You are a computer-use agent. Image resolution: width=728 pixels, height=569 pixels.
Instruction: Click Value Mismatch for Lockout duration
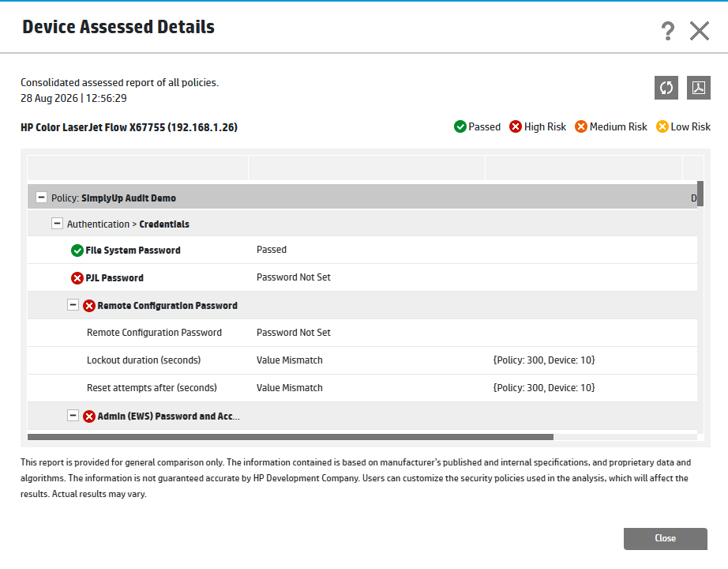289,360
